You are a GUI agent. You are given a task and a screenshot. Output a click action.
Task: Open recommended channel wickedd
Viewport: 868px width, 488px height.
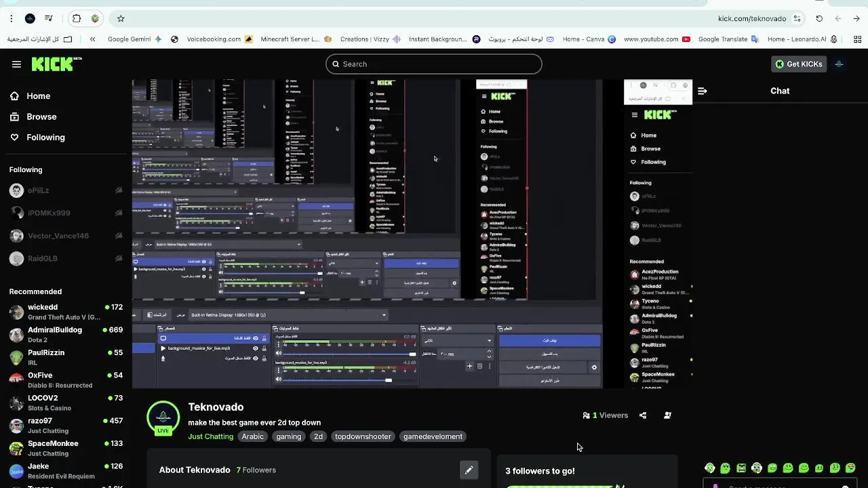pos(66,312)
